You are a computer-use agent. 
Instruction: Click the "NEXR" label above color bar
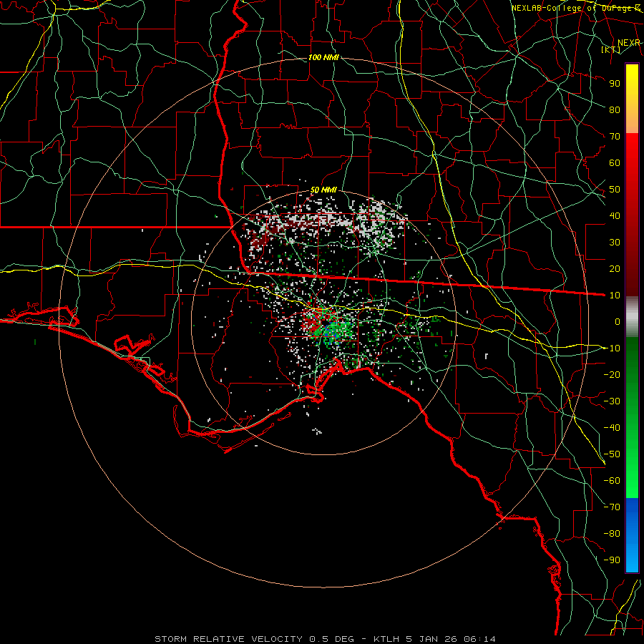(629, 43)
